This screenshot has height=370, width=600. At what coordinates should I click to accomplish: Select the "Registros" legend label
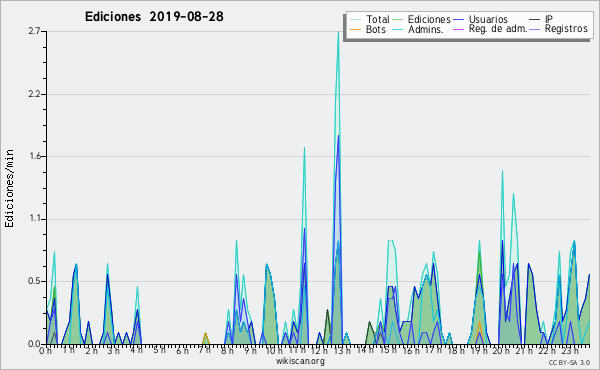point(566,29)
